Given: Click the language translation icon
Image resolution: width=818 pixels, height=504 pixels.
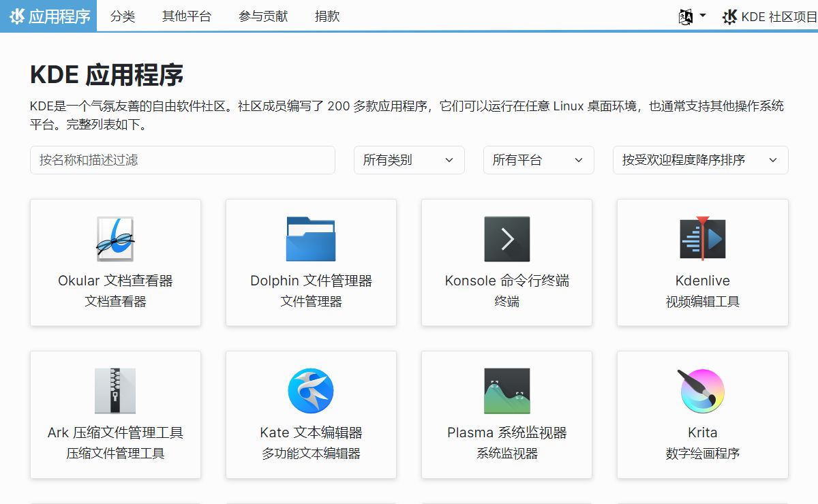Looking at the screenshot, I should pos(686,16).
